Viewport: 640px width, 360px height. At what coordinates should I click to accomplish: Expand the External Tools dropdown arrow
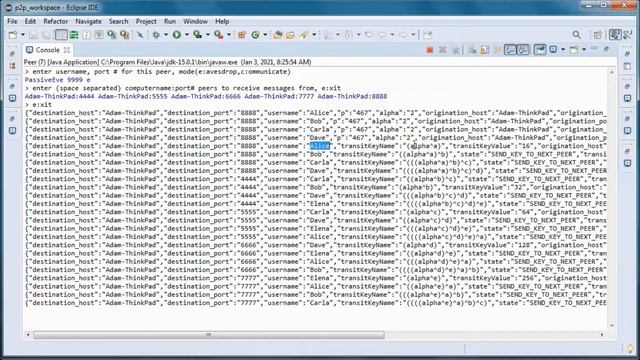click(229, 35)
